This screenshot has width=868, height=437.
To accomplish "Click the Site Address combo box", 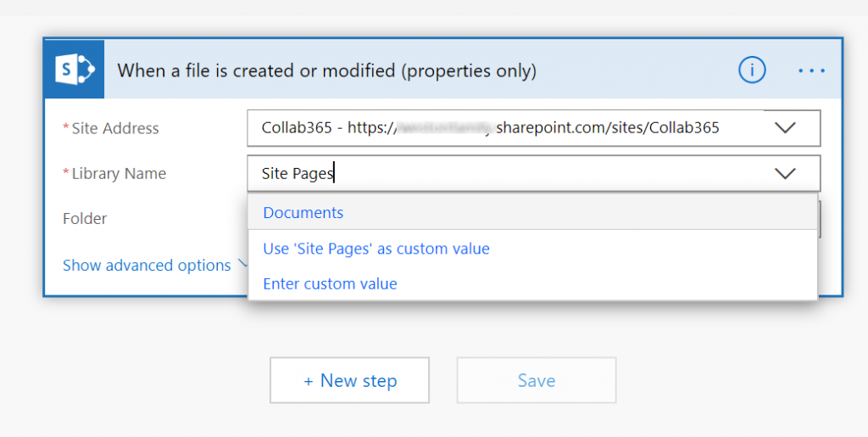I will [x=534, y=128].
